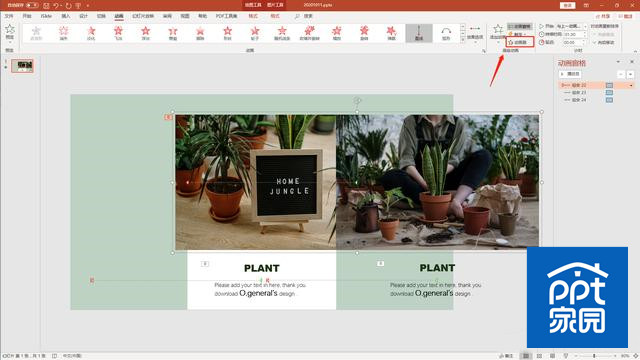Toggle Notes (备注) in status bar
The width and height of the screenshot is (640, 360).
coord(506,356)
